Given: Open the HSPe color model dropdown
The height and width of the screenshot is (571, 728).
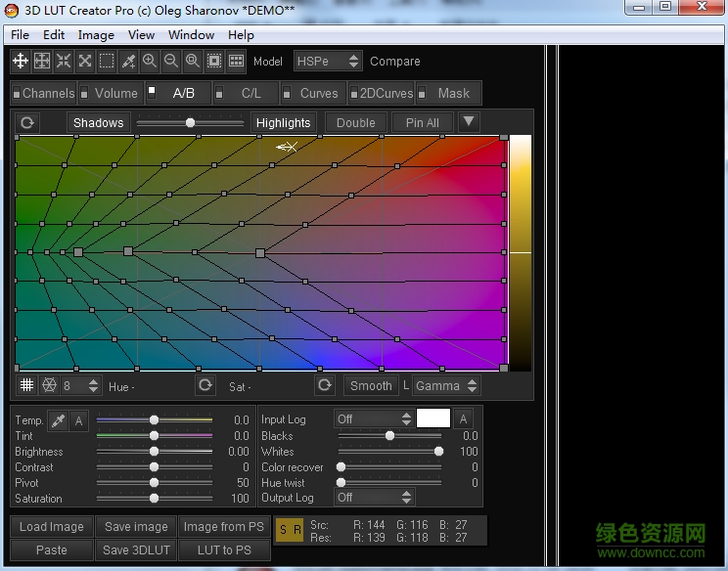Looking at the screenshot, I should 328,61.
